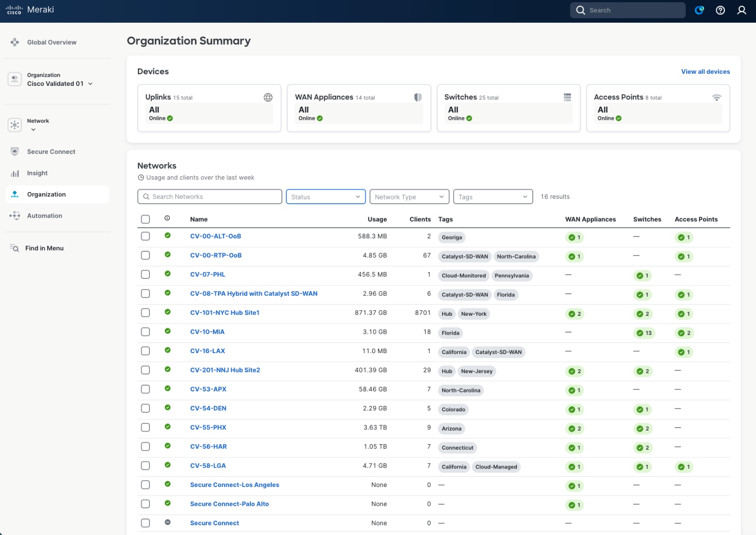Click the 13 switches badge for CV-10-MIA
Viewport: 756px width, 535px height.
click(x=644, y=333)
